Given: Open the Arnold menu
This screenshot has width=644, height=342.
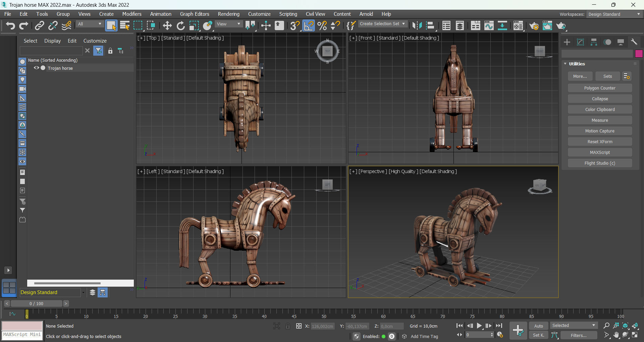Looking at the screenshot, I should [366, 14].
